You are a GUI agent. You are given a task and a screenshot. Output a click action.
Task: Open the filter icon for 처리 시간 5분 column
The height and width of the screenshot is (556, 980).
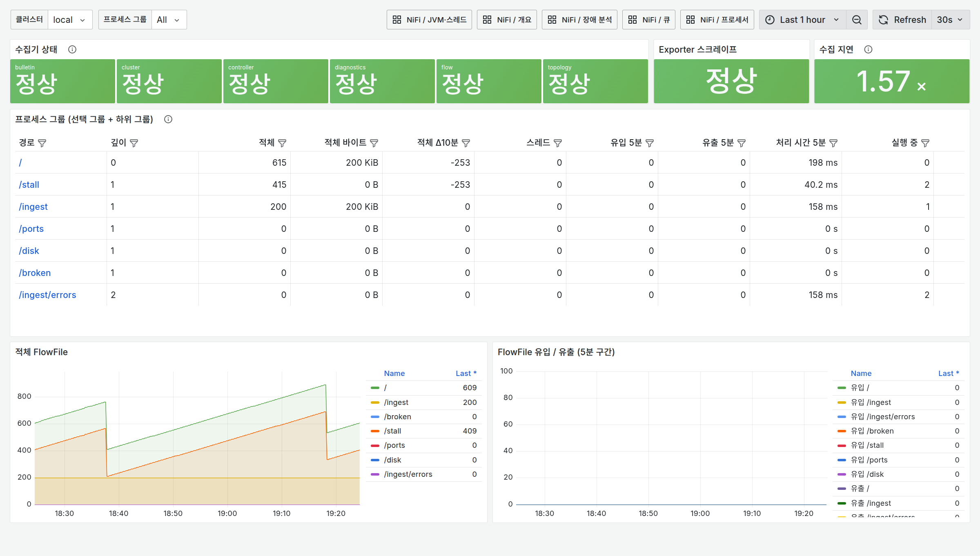(x=833, y=143)
